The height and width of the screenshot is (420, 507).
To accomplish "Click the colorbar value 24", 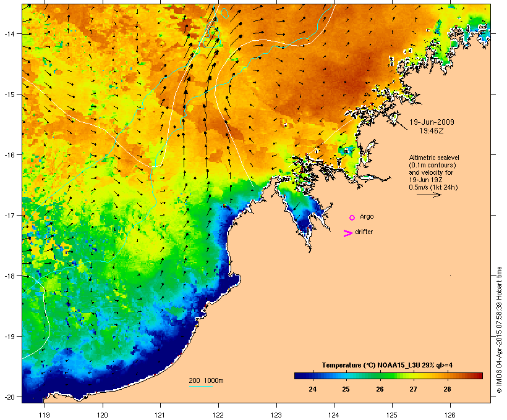I will 312,389.
